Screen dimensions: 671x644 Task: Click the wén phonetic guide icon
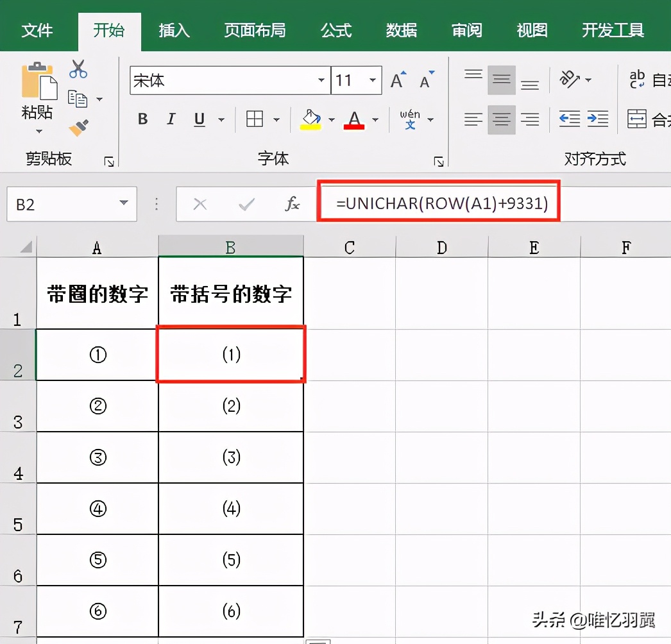[410, 119]
